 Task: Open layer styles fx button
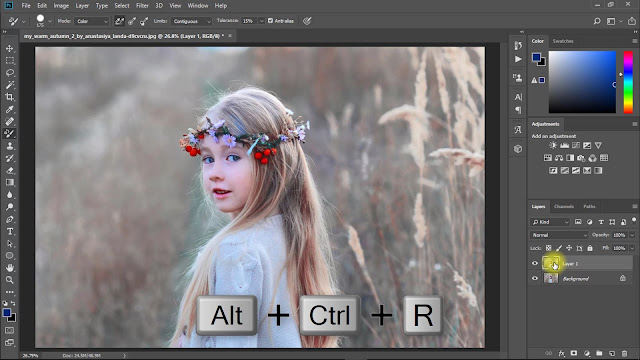(x=562, y=353)
